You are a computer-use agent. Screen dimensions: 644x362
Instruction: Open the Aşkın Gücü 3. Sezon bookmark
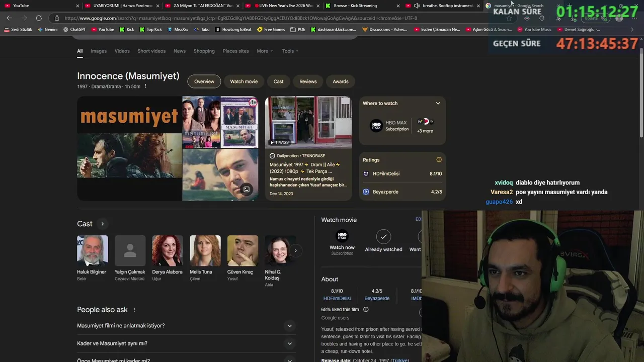489,30
